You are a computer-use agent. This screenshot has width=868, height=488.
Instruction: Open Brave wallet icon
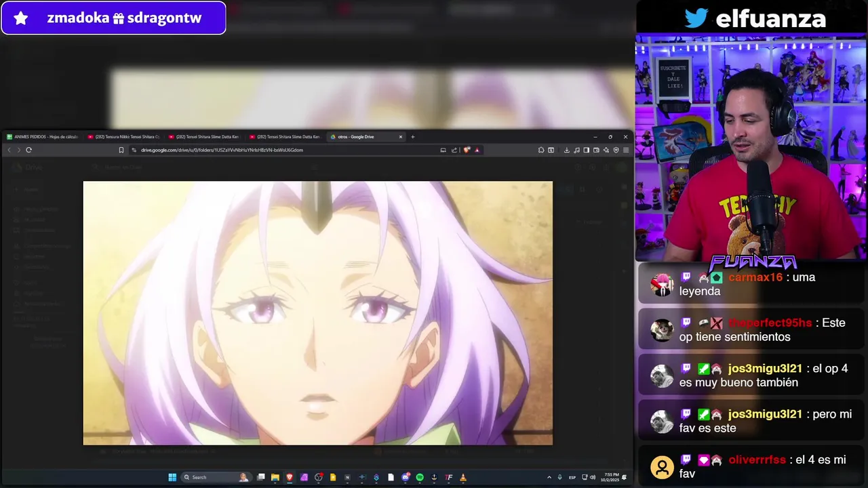596,150
